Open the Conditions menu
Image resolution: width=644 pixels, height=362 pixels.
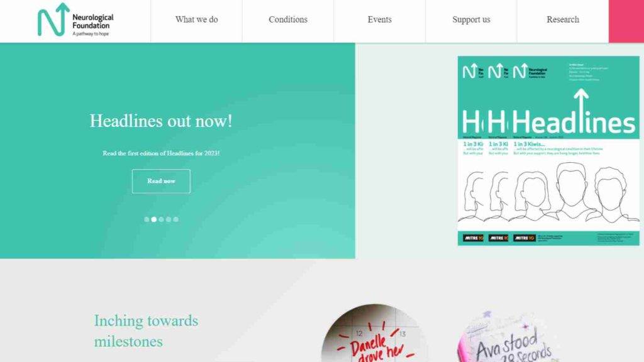pyautogui.click(x=288, y=19)
